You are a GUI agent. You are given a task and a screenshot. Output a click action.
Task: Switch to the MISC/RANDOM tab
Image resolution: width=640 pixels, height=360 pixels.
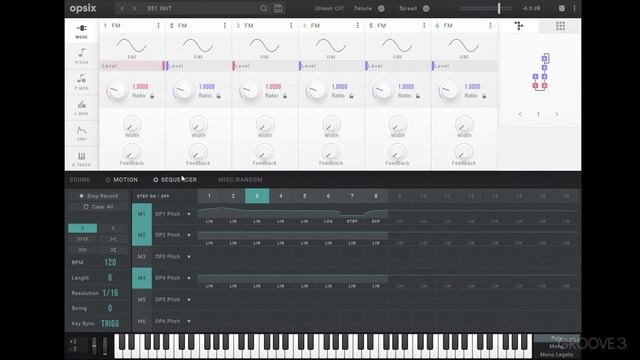pos(240,180)
